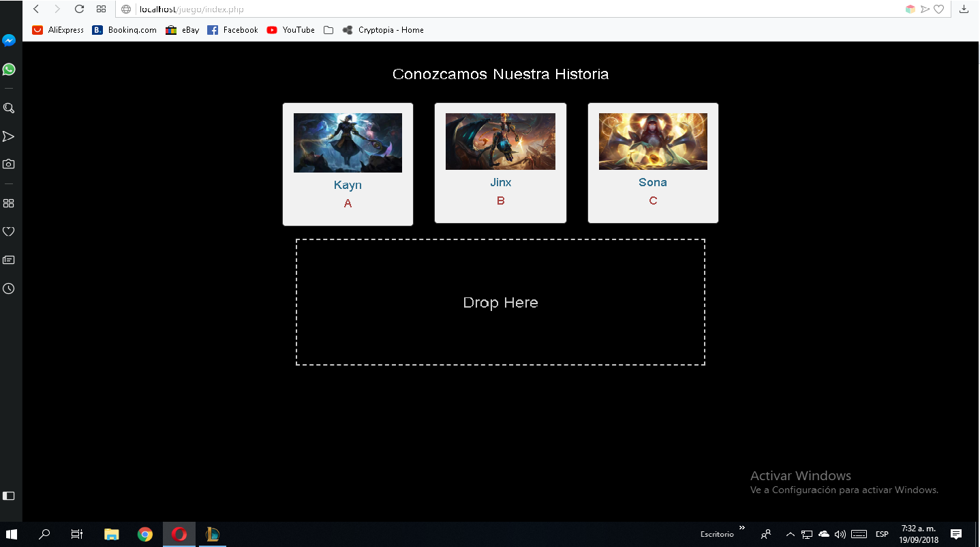Click the Drop Here zone

(x=500, y=302)
